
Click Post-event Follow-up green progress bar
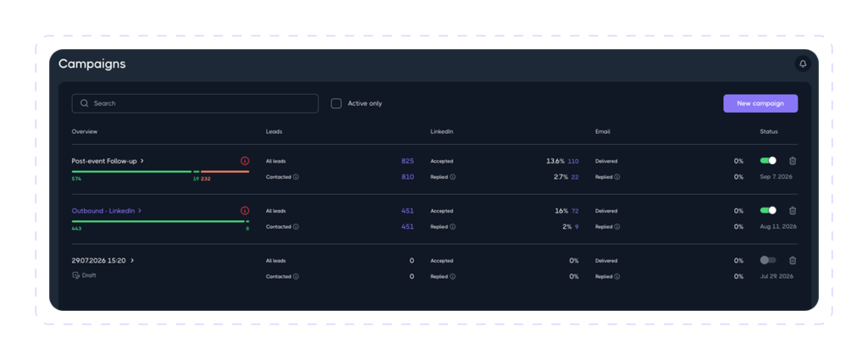131,171
